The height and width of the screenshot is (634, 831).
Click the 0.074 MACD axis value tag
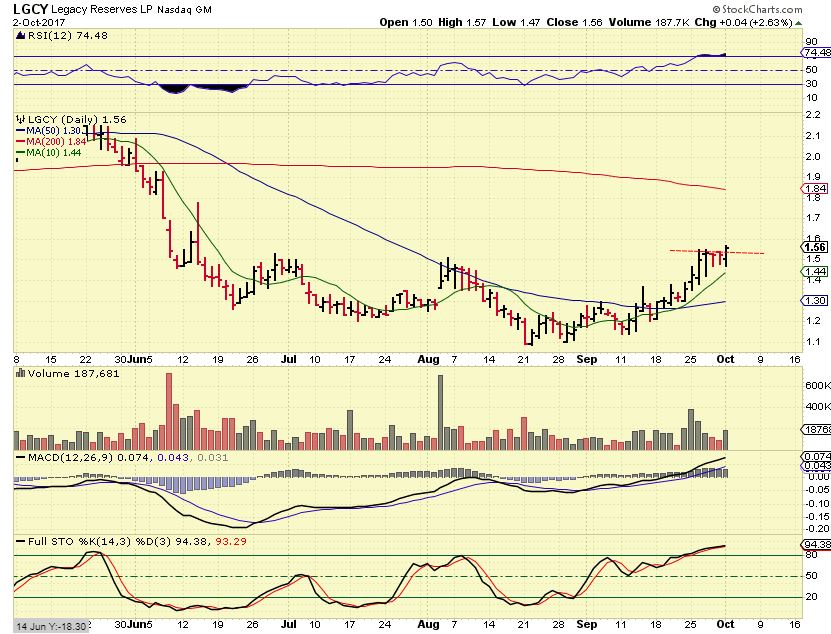[816, 456]
